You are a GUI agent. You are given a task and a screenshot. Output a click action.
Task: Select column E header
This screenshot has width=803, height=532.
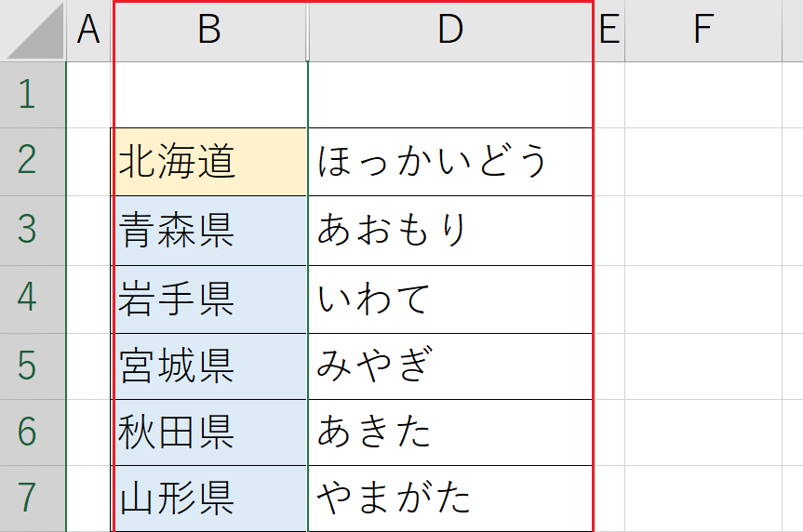[609, 31]
